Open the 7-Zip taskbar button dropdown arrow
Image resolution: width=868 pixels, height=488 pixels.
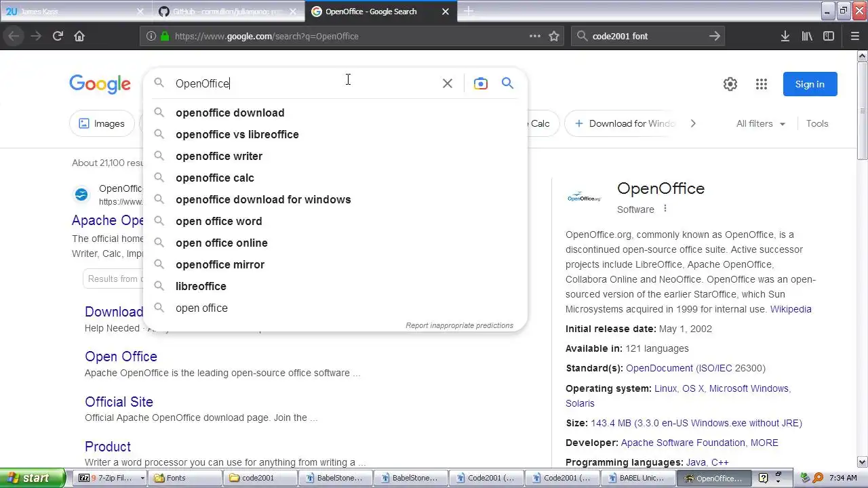click(142, 478)
